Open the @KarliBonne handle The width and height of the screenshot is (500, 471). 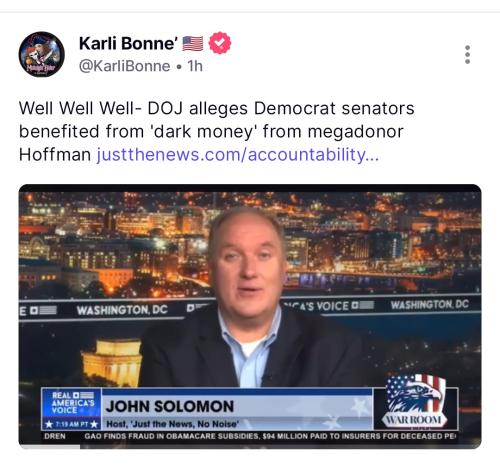coord(124,66)
